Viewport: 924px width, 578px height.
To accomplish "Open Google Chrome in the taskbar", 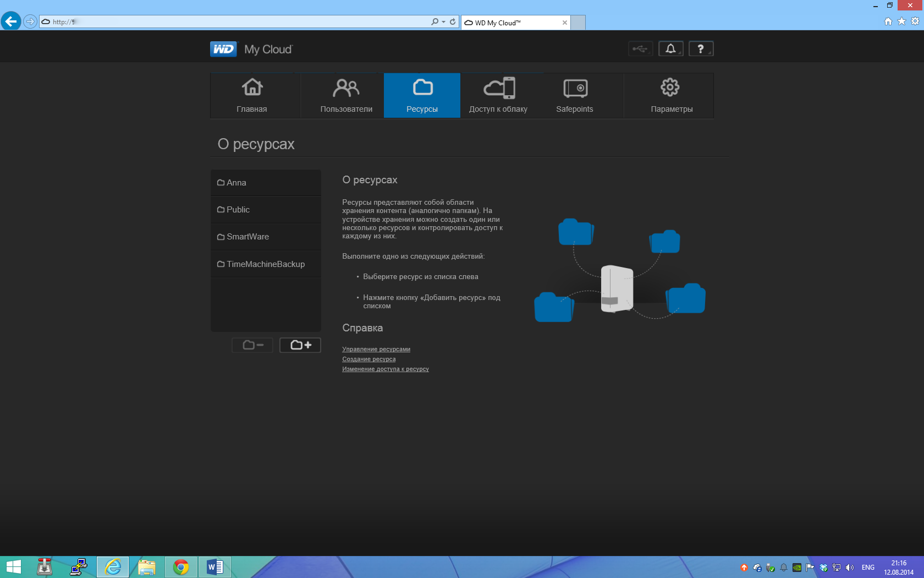I will click(181, 567).
